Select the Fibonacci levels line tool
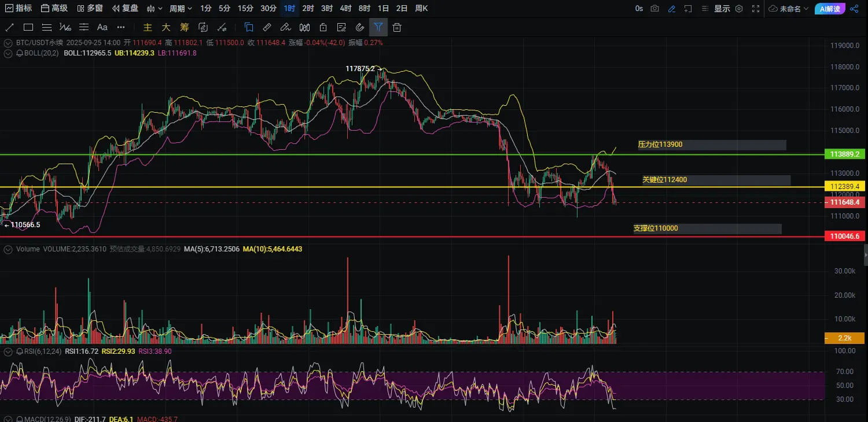The image size is (868, 422). (x=84, y=27)
